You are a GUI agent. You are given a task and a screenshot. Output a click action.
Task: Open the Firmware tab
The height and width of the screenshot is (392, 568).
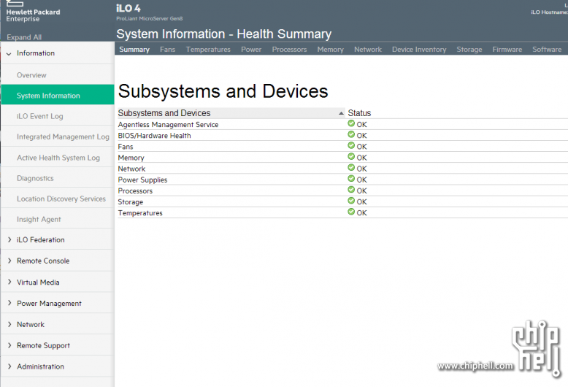[507, 50]
